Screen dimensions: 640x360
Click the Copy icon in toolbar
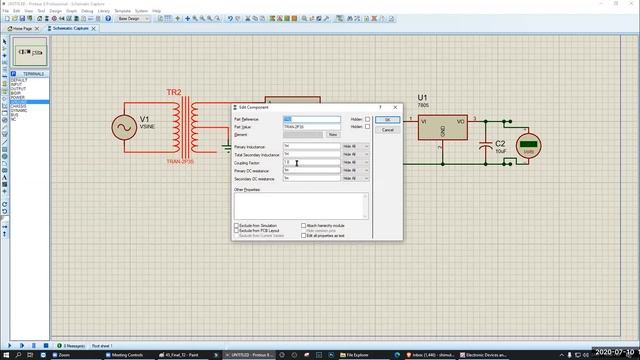[x=255, y=19]
